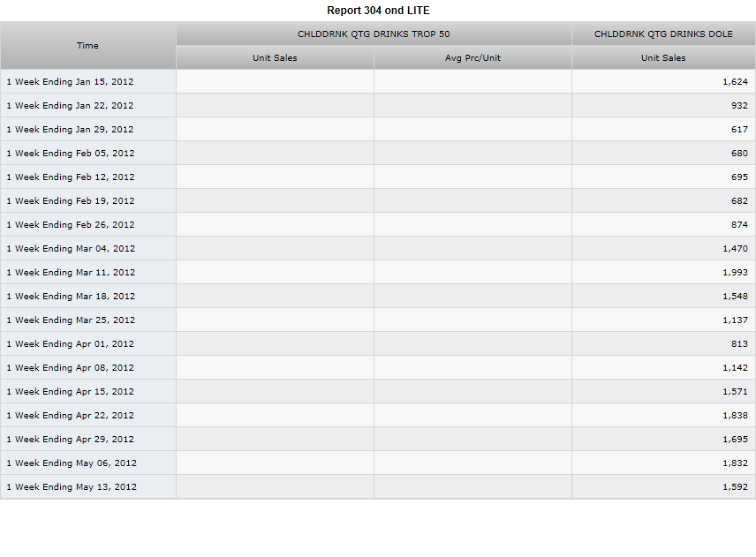Click the DOLE unit sales value 1,695

point(735,440)
